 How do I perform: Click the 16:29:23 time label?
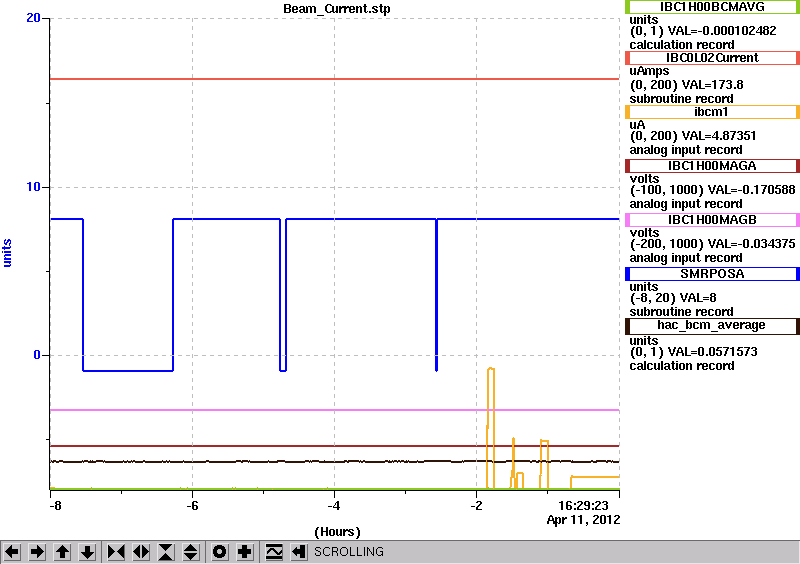click(x=583, y=505)
